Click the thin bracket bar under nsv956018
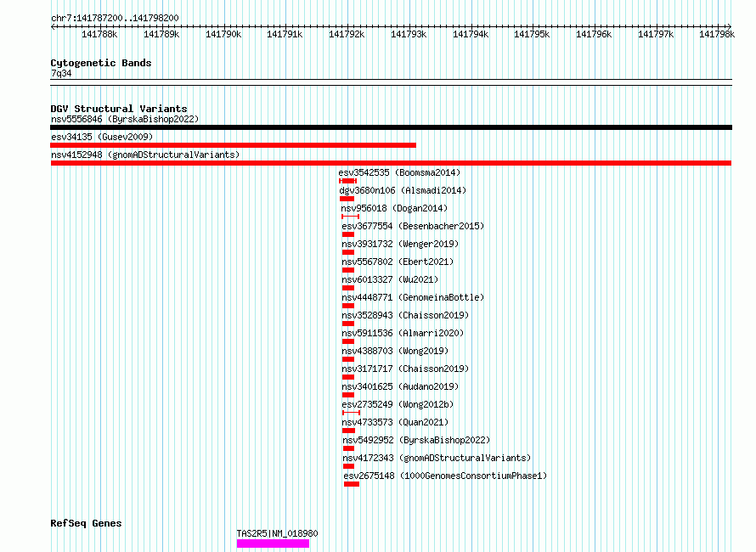The height and width of the screenshot is (552, 756). click(351, 217)
